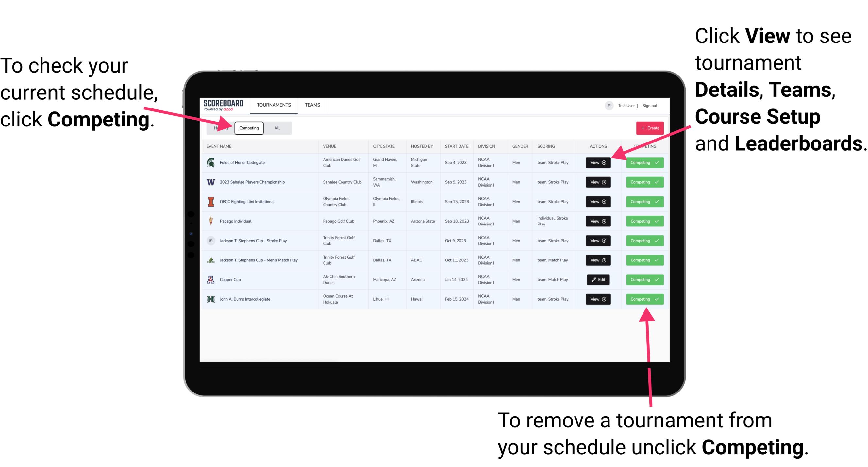Select the Tournaments menu item
The image size is (868, 467).
(273, 105)
